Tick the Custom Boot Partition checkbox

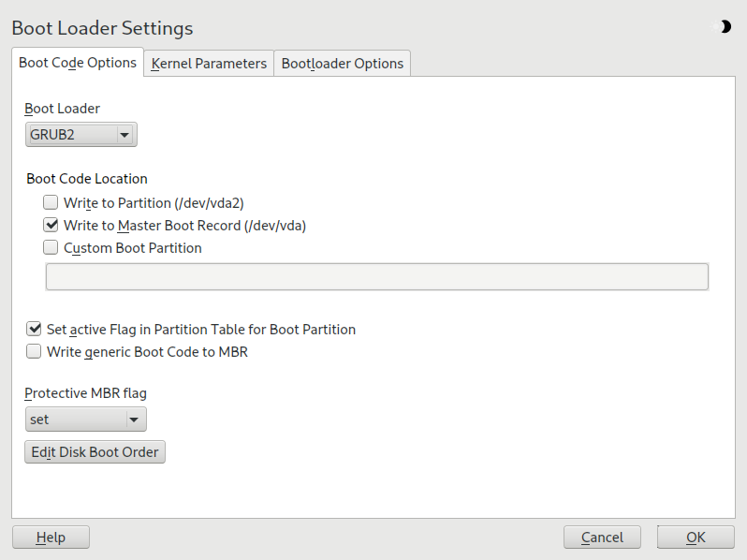(x=51, y=249)
